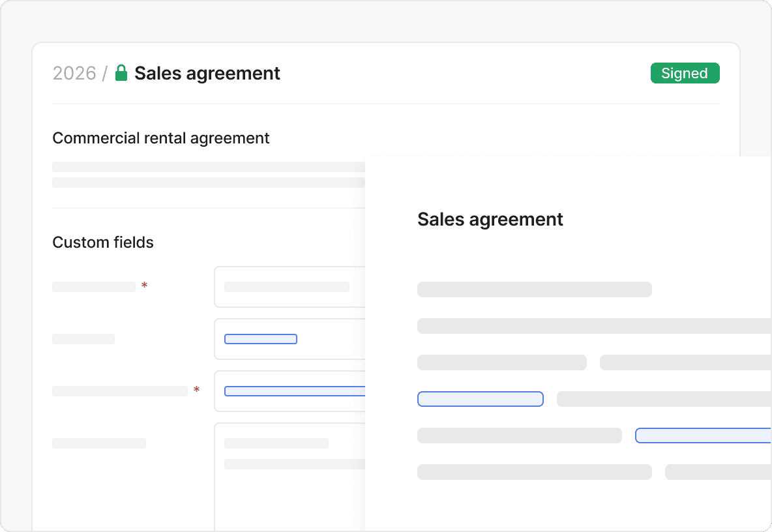Select the blue tag in the second custom field

point(261,339)
